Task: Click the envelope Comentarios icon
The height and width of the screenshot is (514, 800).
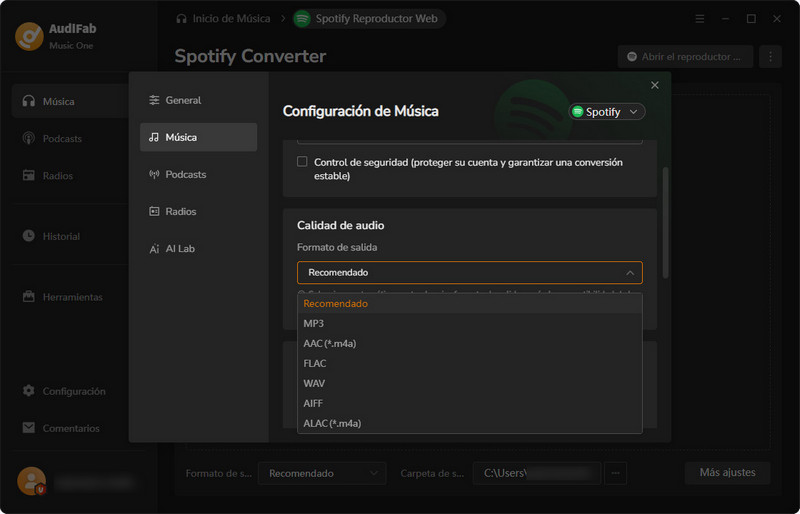Action: pos(29,428)
